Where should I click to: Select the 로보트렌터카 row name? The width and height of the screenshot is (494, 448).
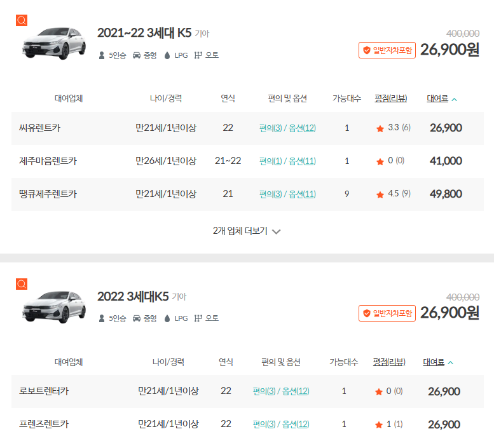(44, 391)
